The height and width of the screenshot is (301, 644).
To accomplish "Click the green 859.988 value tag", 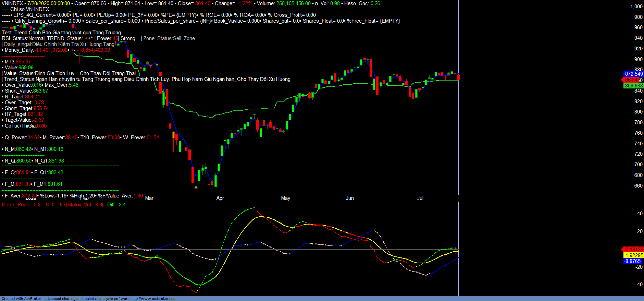I will tap(633, 86).
